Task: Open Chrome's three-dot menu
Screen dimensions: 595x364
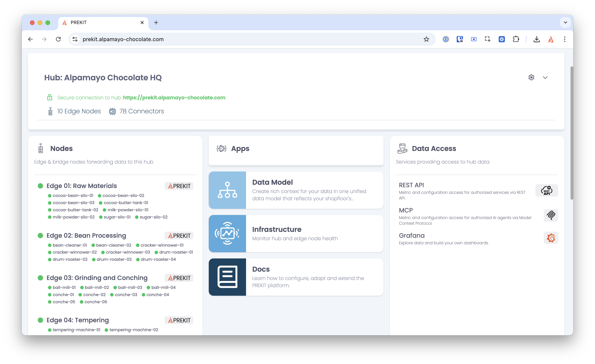Action: (565, 39)
